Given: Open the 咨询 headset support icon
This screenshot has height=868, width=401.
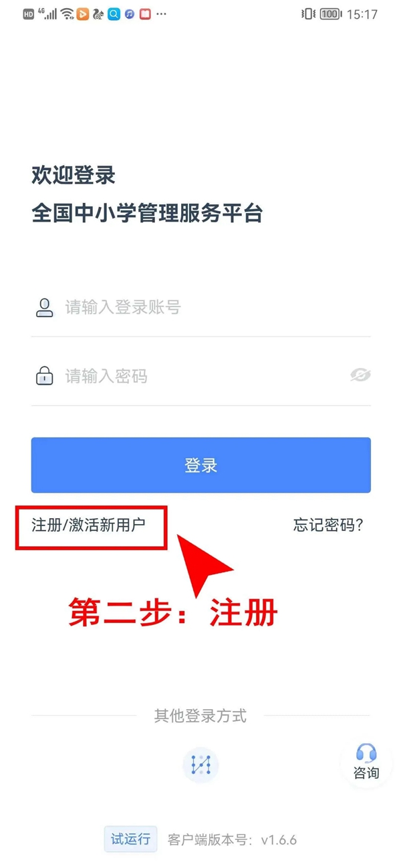Looking at the screenshot, I should click(x=366, y=763).
